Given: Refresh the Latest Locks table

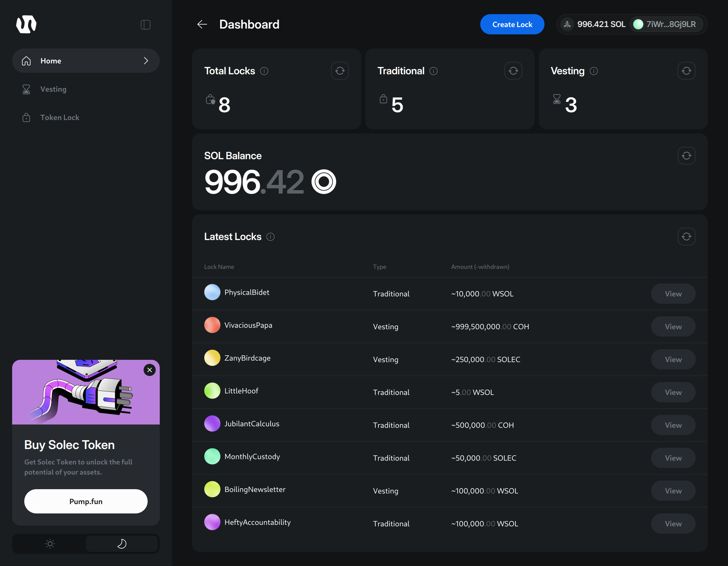Looking at the screenshot, I should [x=686, y=237].
